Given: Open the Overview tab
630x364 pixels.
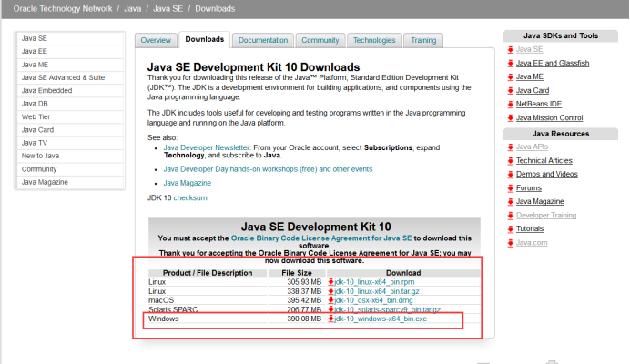Looking at the screenshot, I should pos(156,40).
